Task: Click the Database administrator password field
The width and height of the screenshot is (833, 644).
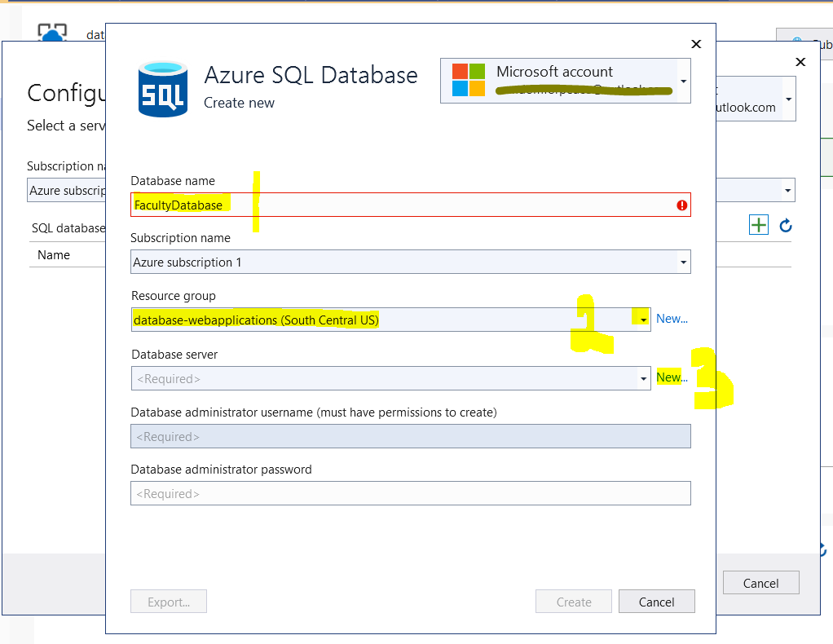Action: click(x=410, y=494)
